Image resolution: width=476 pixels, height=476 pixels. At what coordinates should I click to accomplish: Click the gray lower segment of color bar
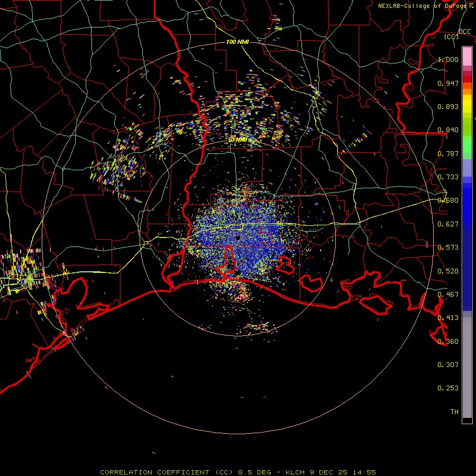(x=467, y=368)
